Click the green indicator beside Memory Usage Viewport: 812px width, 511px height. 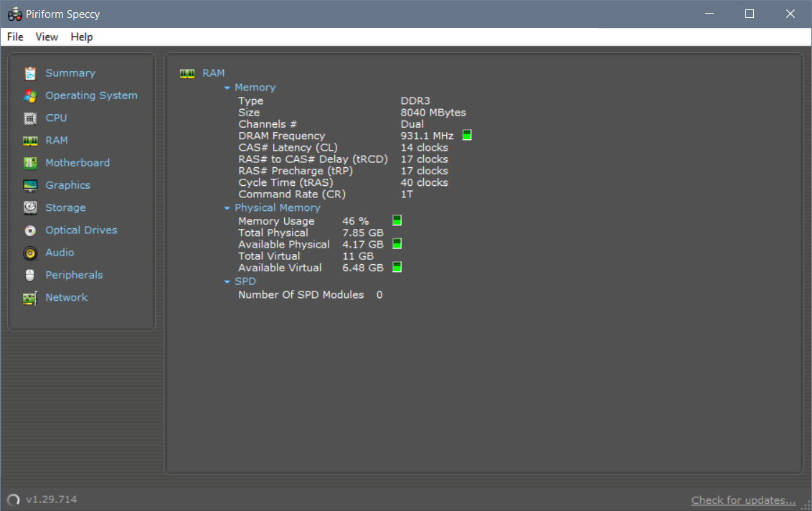point(397,220)
